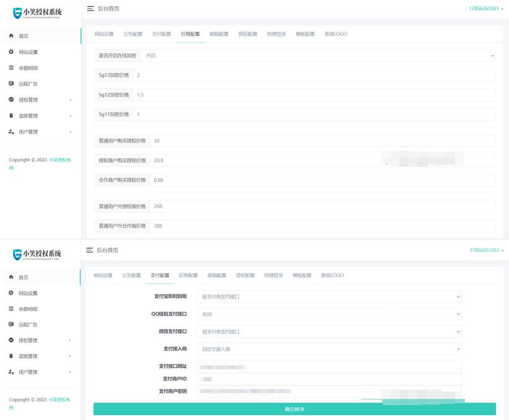Click the 授权管理 checkmark icon in the lower sidebar
509x420 pixels.
point(11,340)
